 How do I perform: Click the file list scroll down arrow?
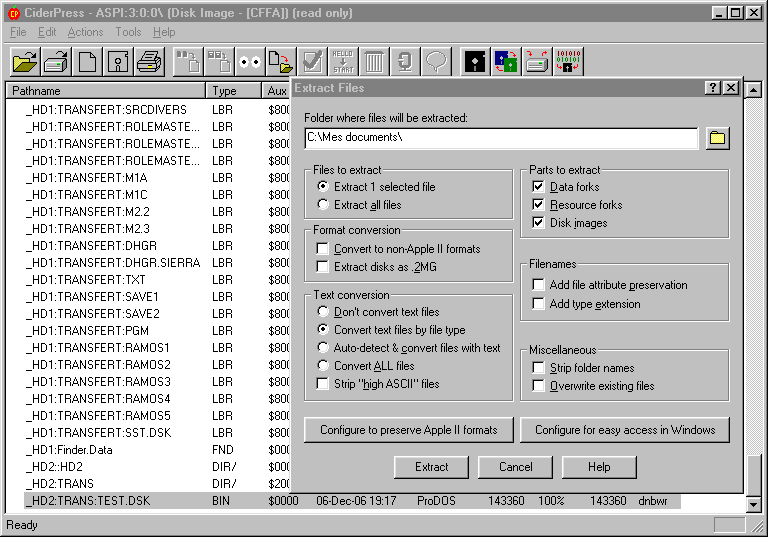point(753,504)
